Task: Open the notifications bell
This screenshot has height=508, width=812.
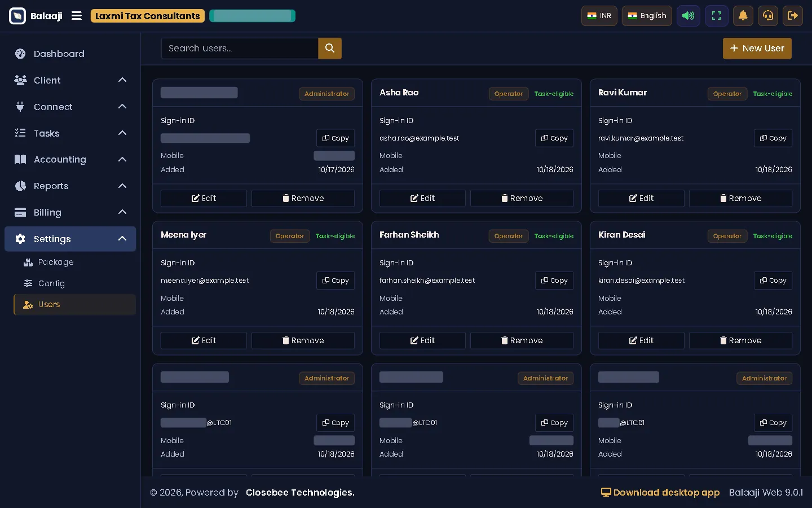Action: click(x=743, y=16)
